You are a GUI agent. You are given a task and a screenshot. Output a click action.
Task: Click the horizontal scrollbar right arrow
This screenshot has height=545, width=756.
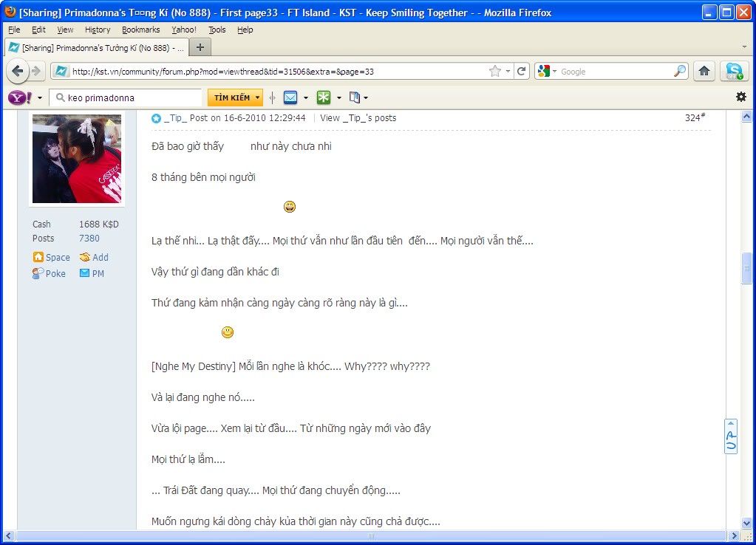(x=734, y=535)
